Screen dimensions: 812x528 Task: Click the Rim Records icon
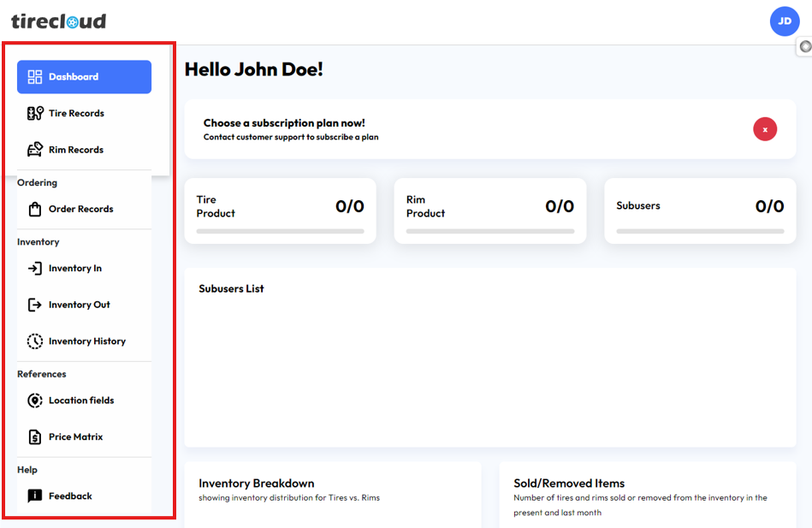[x=35, y=150]
